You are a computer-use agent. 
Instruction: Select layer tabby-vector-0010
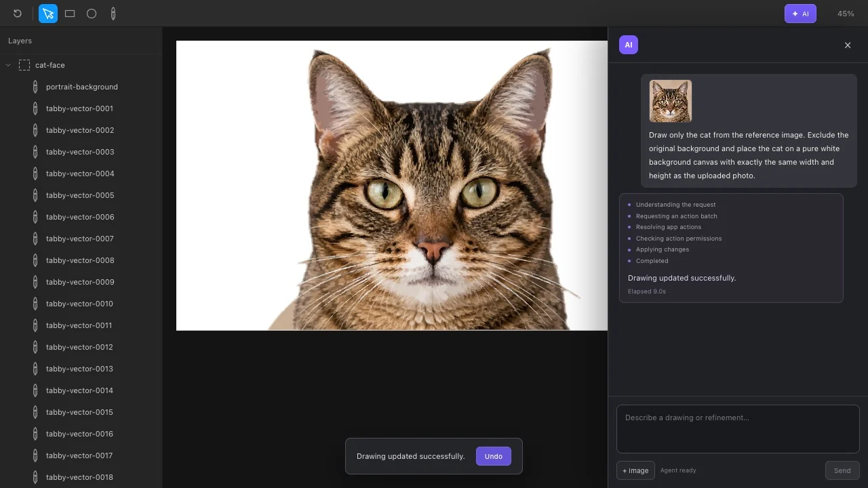click(x=81, y=304)
